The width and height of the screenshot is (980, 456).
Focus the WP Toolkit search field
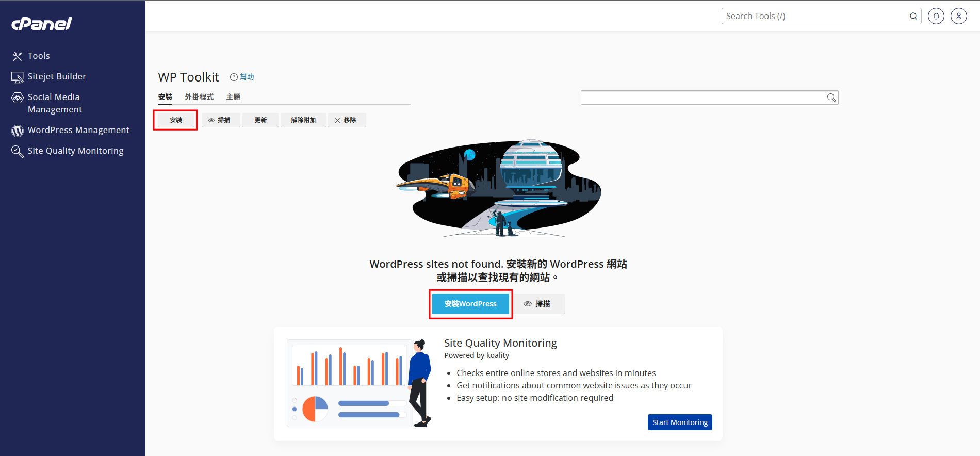[709, 97]
